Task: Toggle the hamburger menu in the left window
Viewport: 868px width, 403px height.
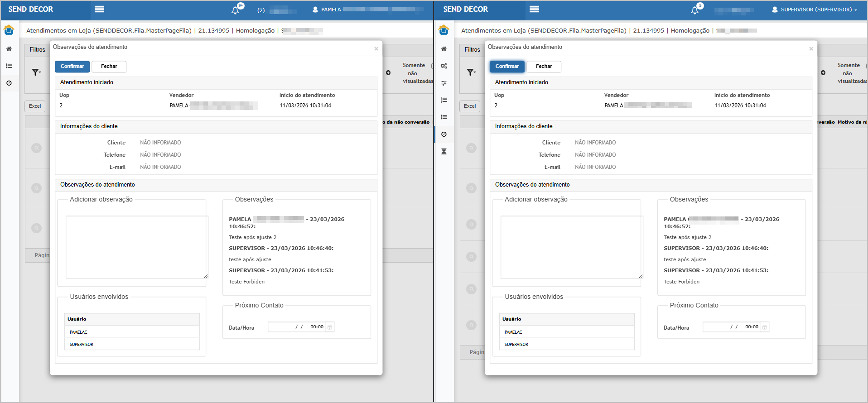Action: click(x=99, y=9)
